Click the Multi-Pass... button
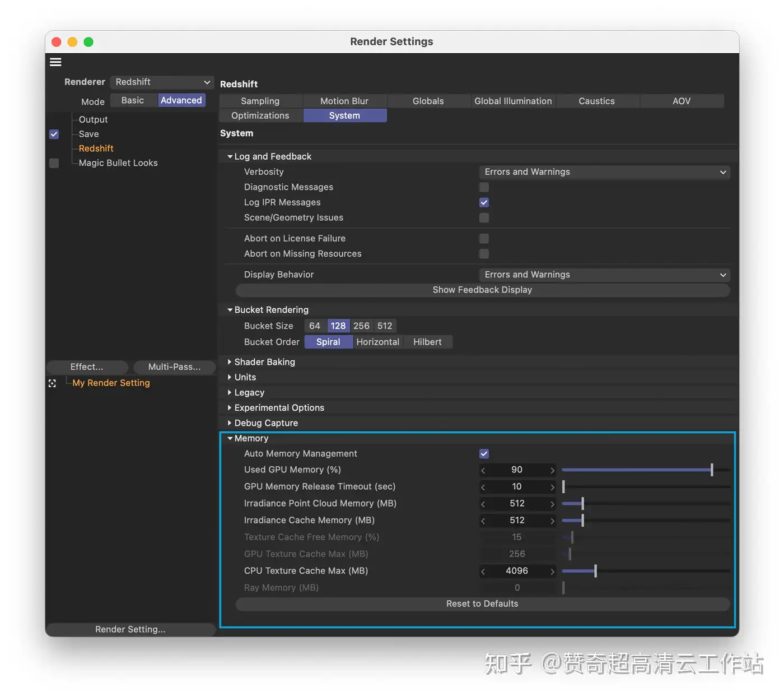 (174, 367)
